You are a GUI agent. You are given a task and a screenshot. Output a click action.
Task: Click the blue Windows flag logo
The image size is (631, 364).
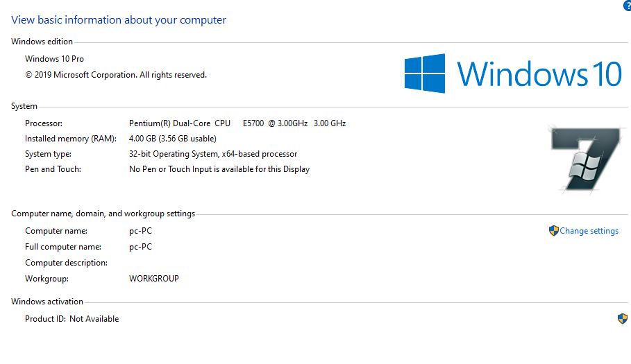pyautogui.click(x=424, y=73)
